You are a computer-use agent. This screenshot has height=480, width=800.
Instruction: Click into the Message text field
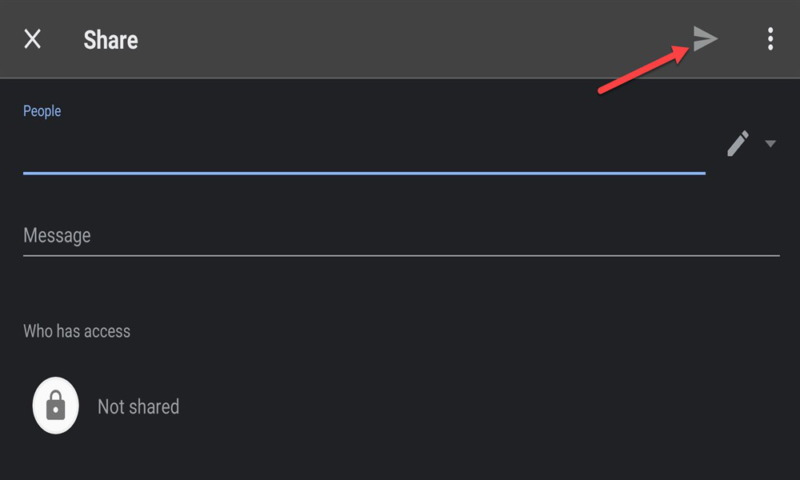pyautogui.click(x=400, y=236)
